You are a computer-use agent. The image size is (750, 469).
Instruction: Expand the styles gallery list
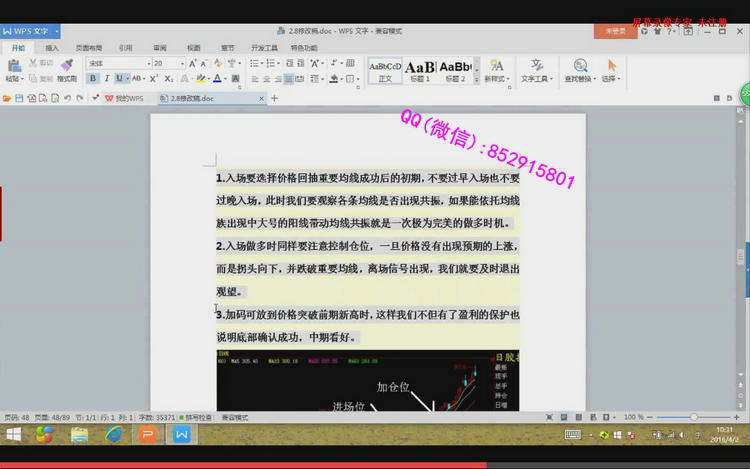(x=477, y=78)
